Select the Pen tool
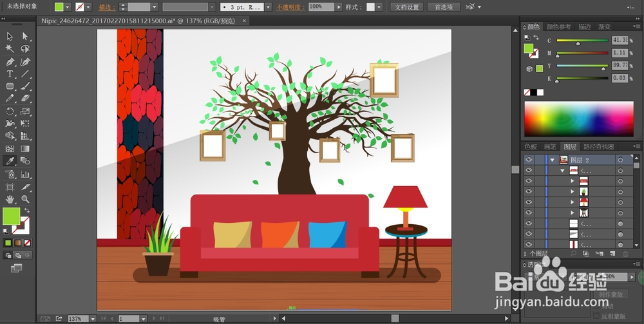 coord(10,62)
